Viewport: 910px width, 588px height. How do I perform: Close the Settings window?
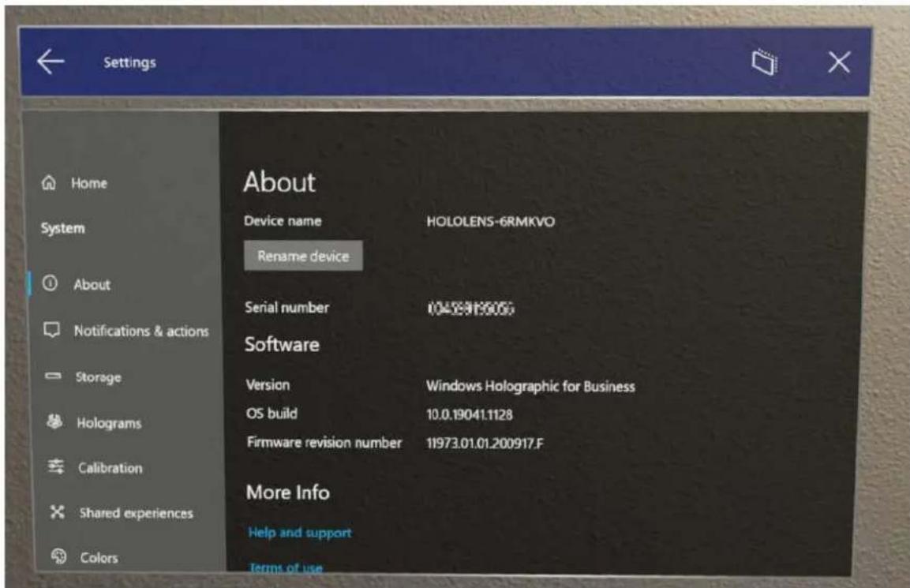(x=839, y=62)
